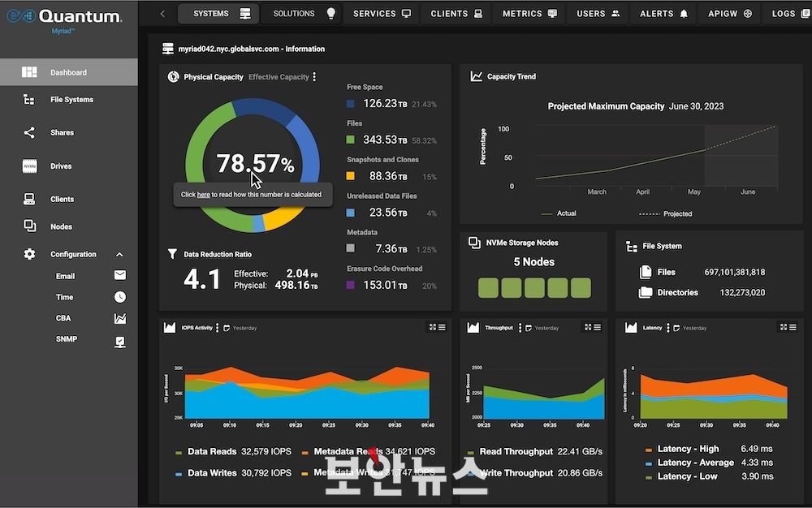Switch IOPS Activity chart to grid view
This screenshot has height=508, width=812.
click(432, 327)
